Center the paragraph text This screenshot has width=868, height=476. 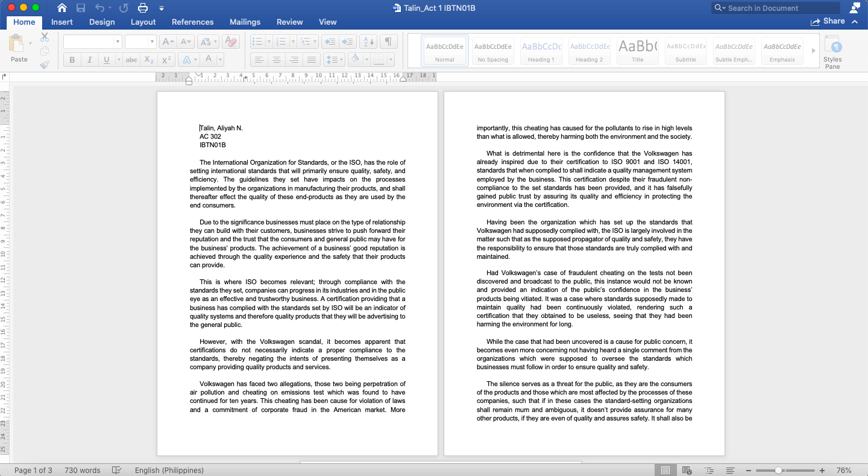pos(277,60)
